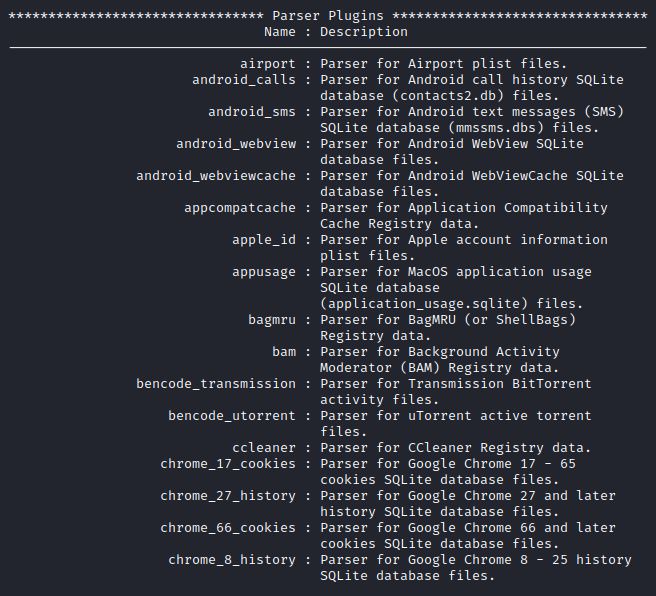Select the chrome_27_history plugin name
The image size is (656, 596).
click(228, 496)
